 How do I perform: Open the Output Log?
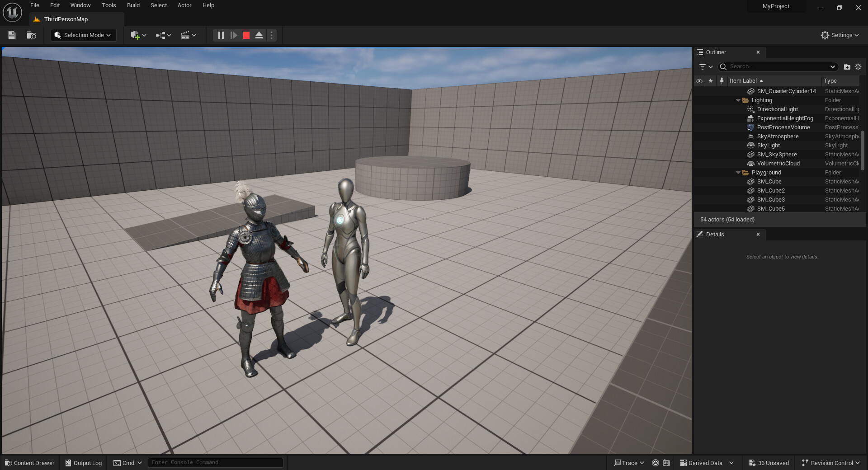click(x=84, y=463)
